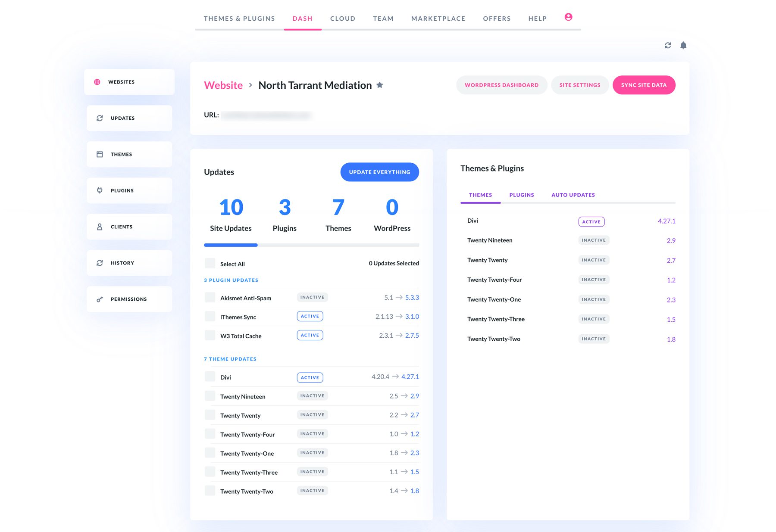Image resolution: width=776 pixels, height=532 pixels.
Task: Open the WordPress Dashboard
Action: click(x=501, y=85)
